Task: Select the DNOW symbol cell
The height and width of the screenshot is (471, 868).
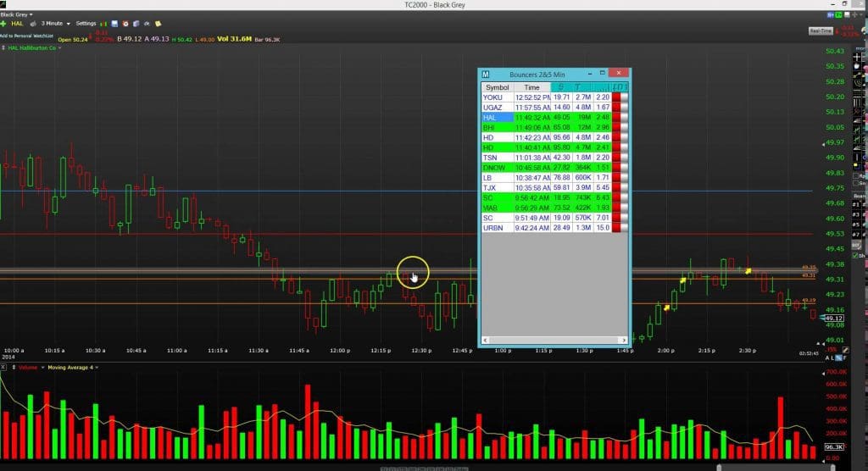Action: click(497, 168)
